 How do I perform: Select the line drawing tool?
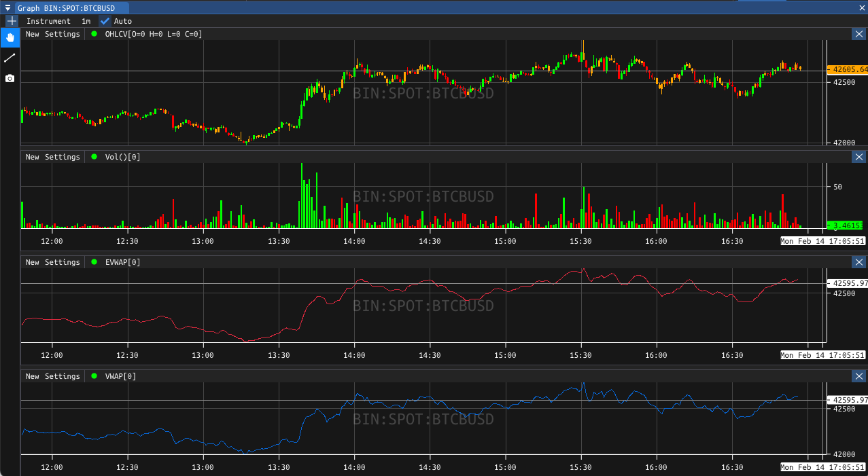(x=10, y=58)
